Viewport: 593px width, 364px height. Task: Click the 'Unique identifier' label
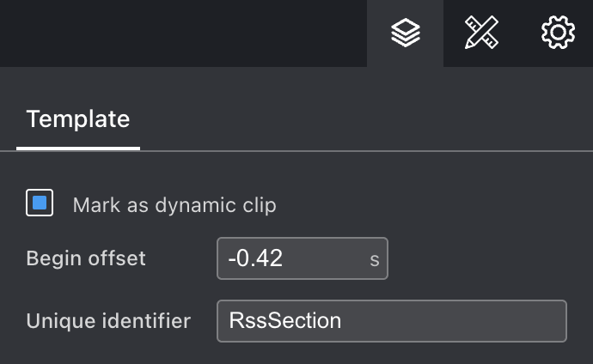[x=108, y=321]
